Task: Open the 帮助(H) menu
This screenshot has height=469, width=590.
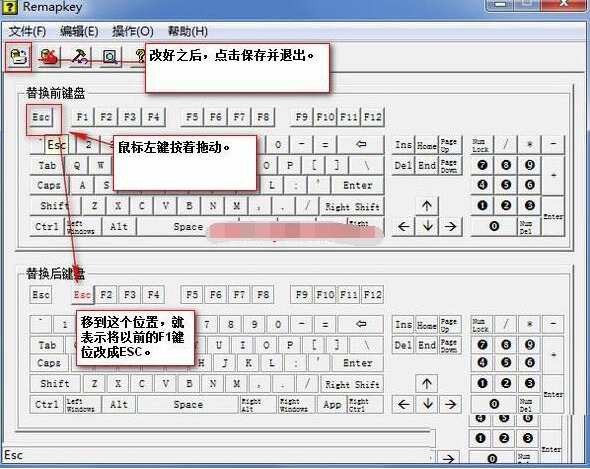Action: click(x=187, y=31)
